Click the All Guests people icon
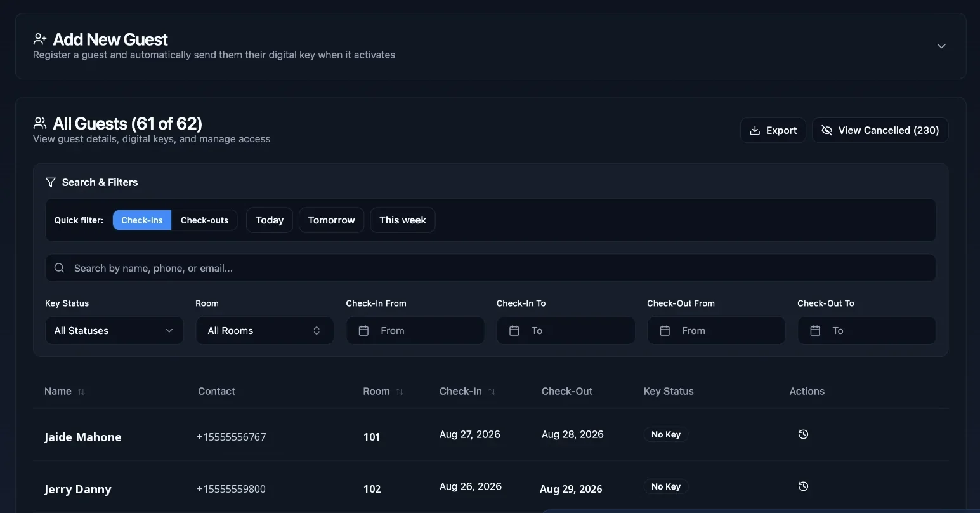 (x=40, y=123)
